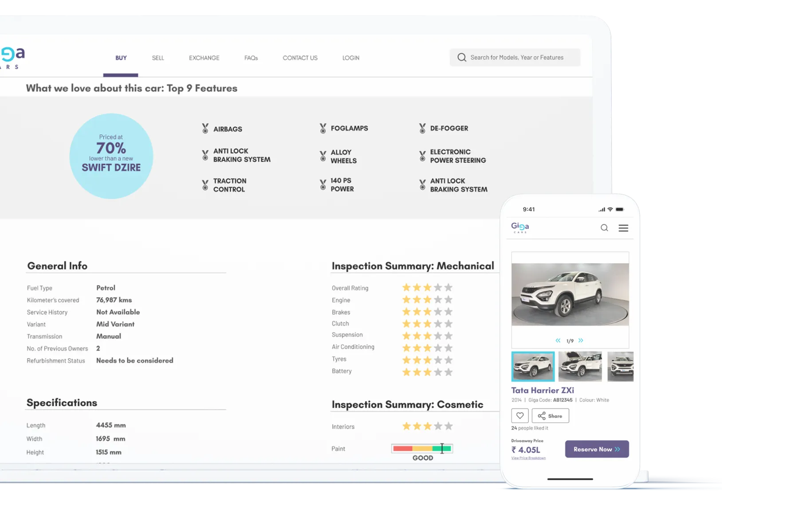This screenshot has height=532, width=787.
Task: Click the Giga Cars logo on desktop site
Action: pyautogui.click(x=13, y=58)
